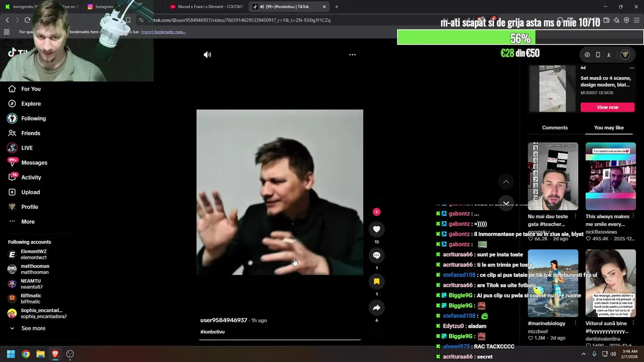The width and height of the screenshot is (644, 362).
Task: Open the This always makes me smile video
Action: (611, 176)
